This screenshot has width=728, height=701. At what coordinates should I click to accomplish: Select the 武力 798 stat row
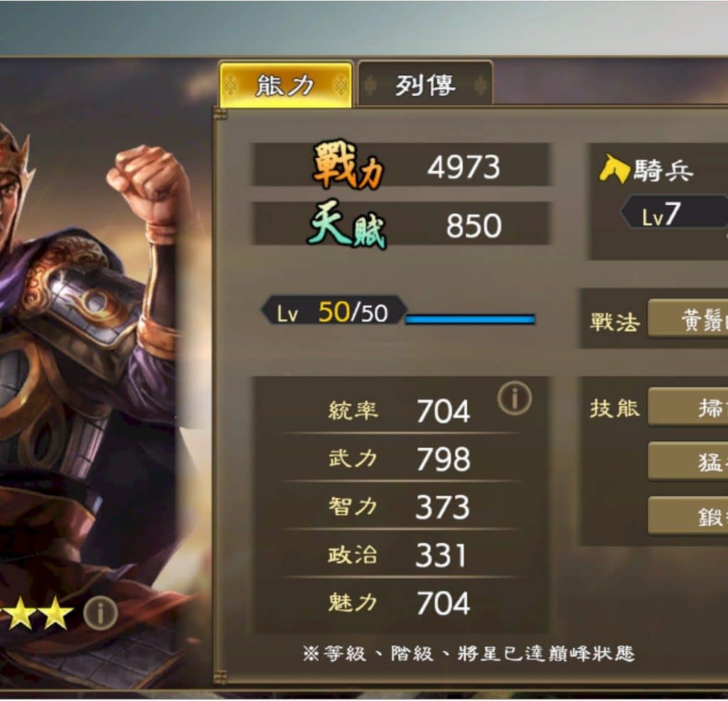[x=400, y=459]
